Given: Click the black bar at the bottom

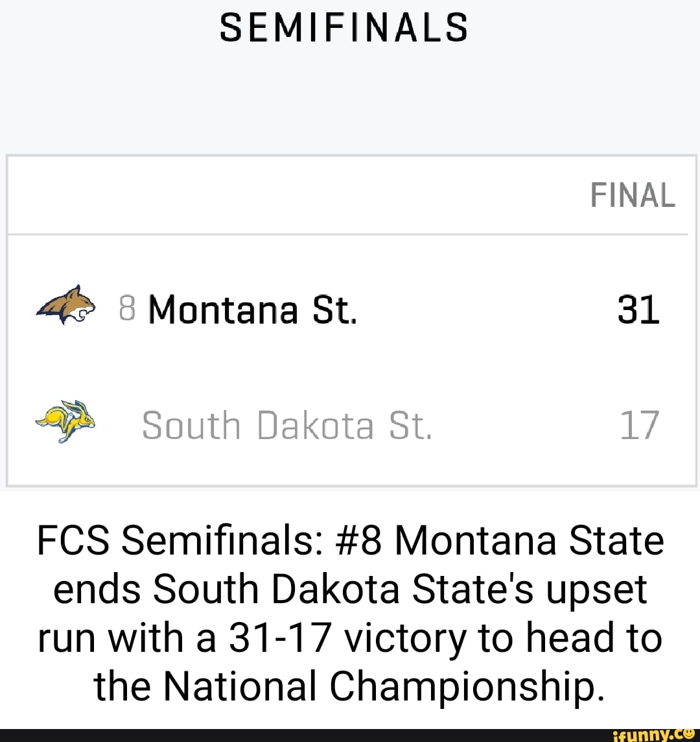Looking at the screenshot, I should [292, 735].
